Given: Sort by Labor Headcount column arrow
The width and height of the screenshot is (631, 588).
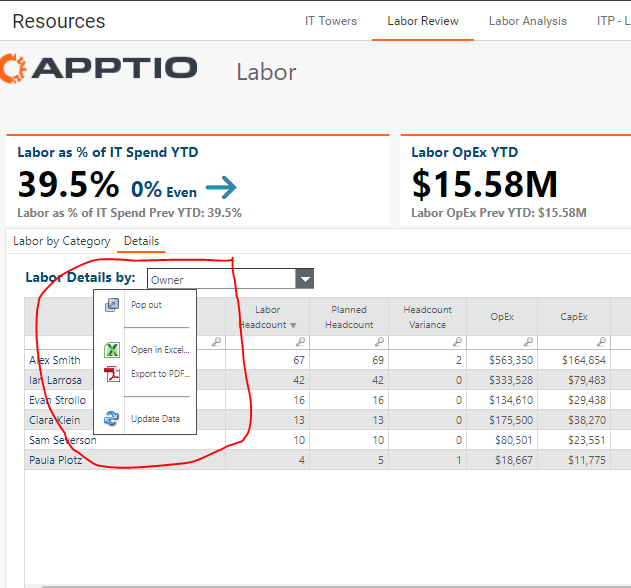Looking at the screenshot, I should point(293,325).
